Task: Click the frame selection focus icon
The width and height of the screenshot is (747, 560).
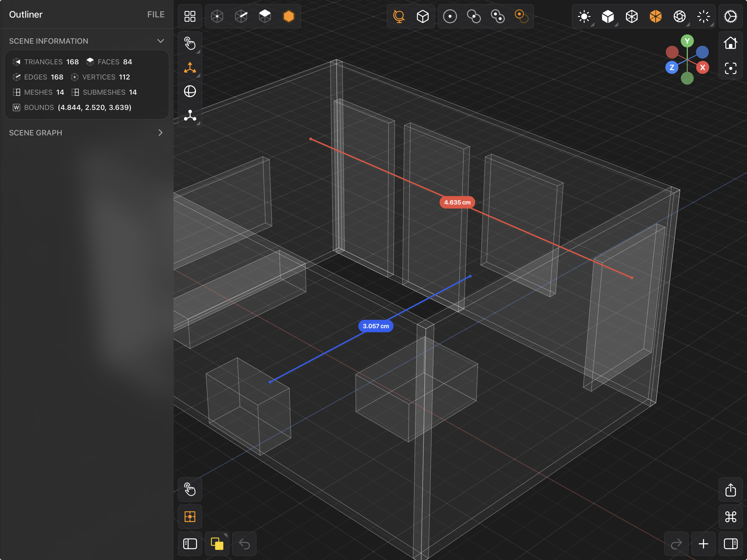Action: pos(730,69)
